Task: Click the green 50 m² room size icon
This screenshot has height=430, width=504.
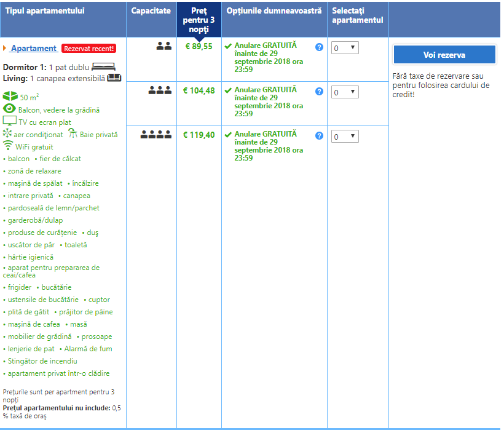Action: (10, 97)
